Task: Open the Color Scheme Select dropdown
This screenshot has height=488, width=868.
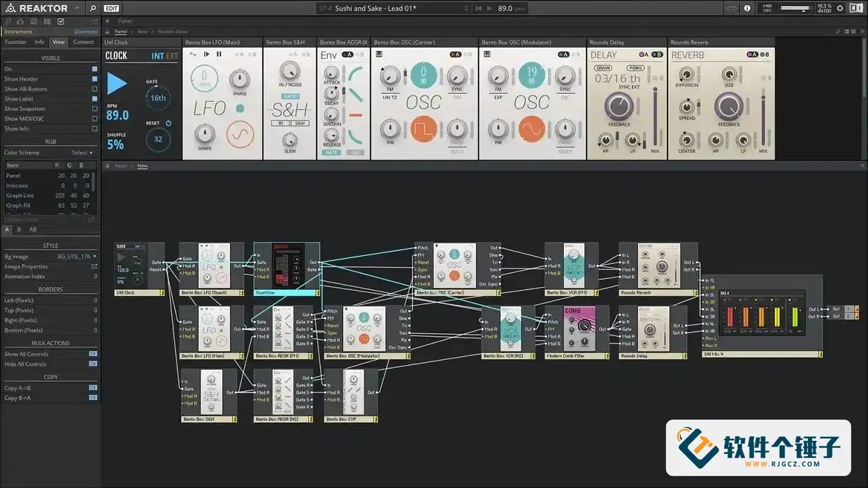Action: click(x=82, y=152)
